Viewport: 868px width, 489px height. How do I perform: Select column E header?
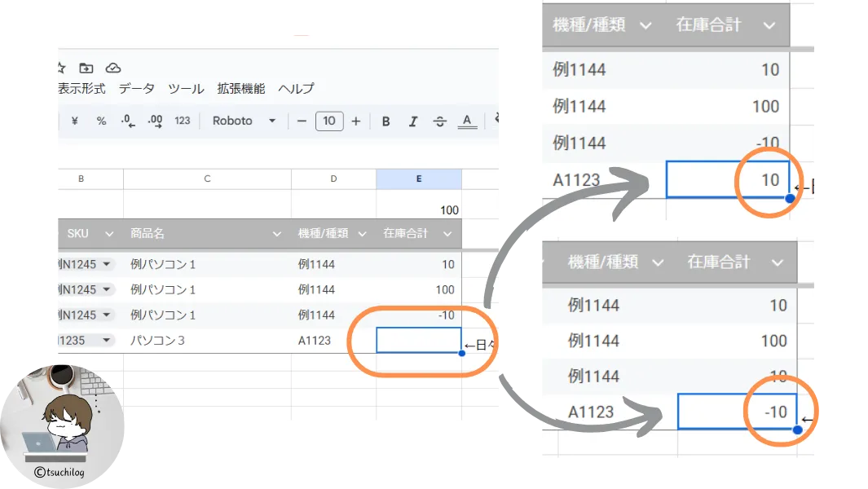click(x=418, y=178)
